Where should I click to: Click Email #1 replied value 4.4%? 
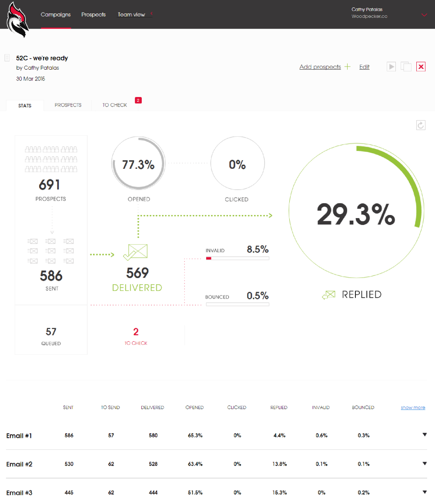[280, 435]
